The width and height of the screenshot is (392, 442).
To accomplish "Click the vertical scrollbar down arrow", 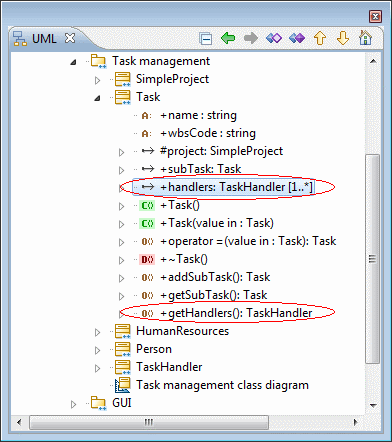I will (x=373, y=406).
